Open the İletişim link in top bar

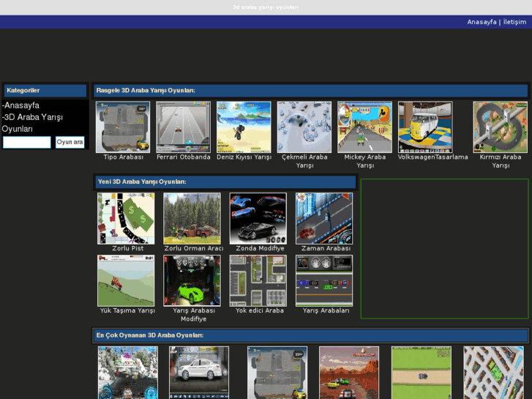(514, 22)
